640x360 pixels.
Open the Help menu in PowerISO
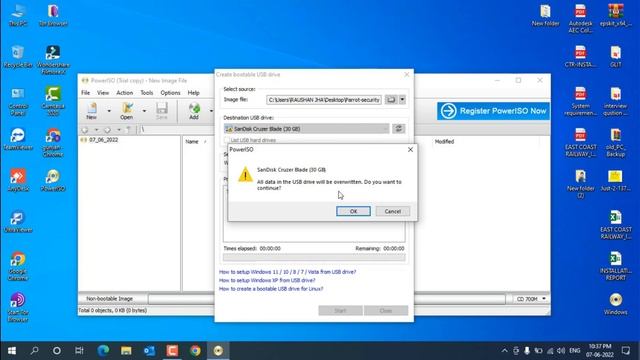pos(193,93)
